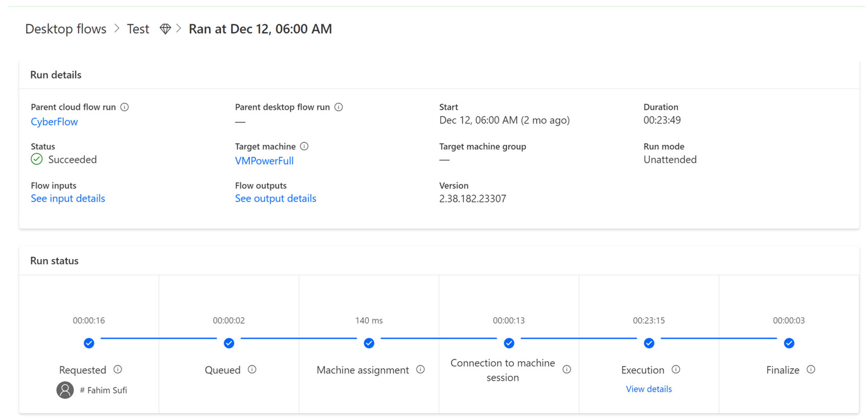Click info icon beside Queued step
The width and height of the screenshot is (868, 419).
[252, 369]
